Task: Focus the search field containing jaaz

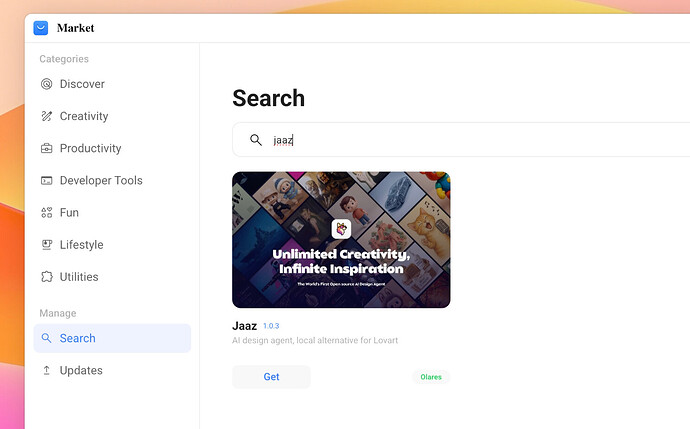Action: point(470,140)
